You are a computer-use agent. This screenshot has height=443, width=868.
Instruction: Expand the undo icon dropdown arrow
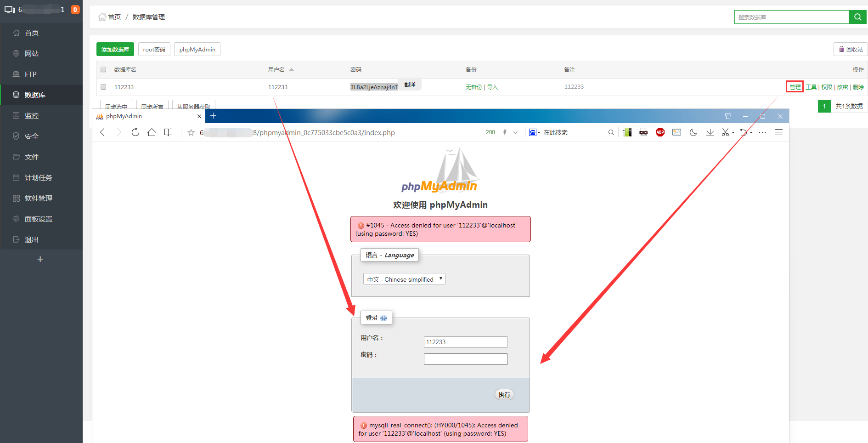(751, 132)
